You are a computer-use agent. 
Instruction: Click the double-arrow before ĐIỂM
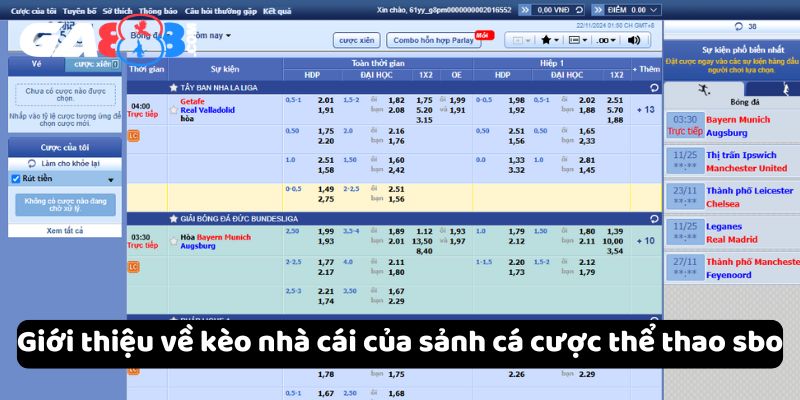coord(598,10)
